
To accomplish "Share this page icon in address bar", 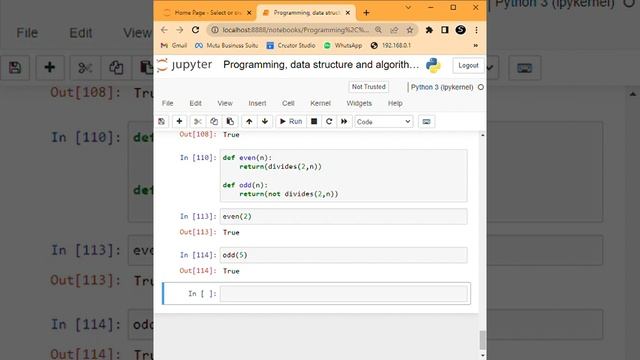I will point(394,30).
